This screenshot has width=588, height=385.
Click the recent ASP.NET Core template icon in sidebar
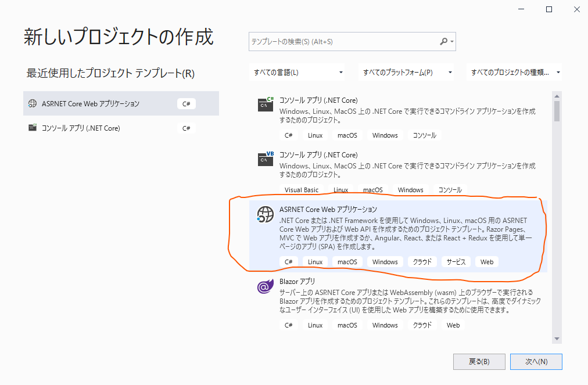pyautogui.click(x=34, y=103)
